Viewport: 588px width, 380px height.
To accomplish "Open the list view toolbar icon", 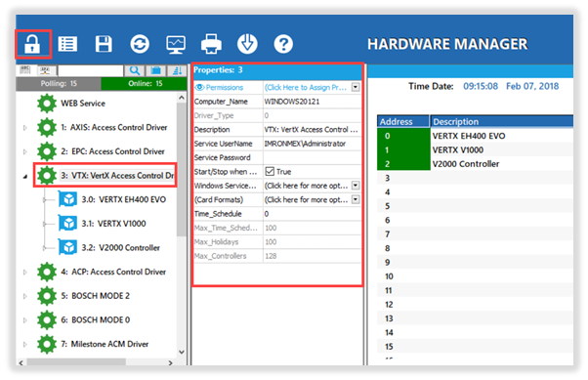I will (67, 44).
